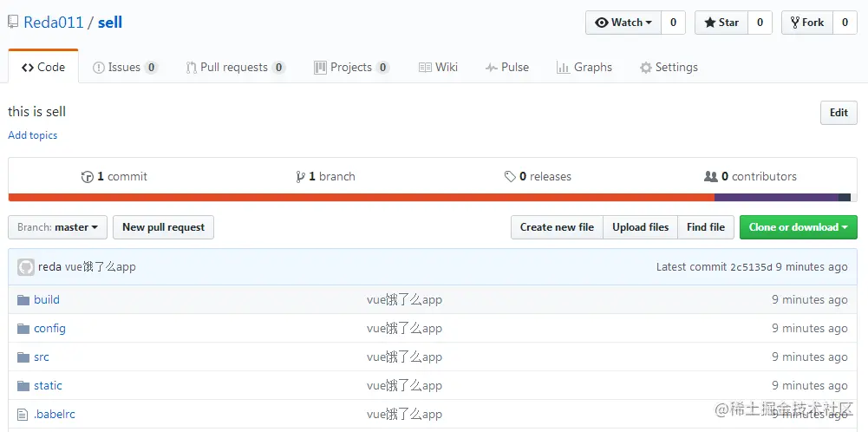Click the watchers count next to Watch
This screenshot has width=868, height=432.
(x=673, y=23)
